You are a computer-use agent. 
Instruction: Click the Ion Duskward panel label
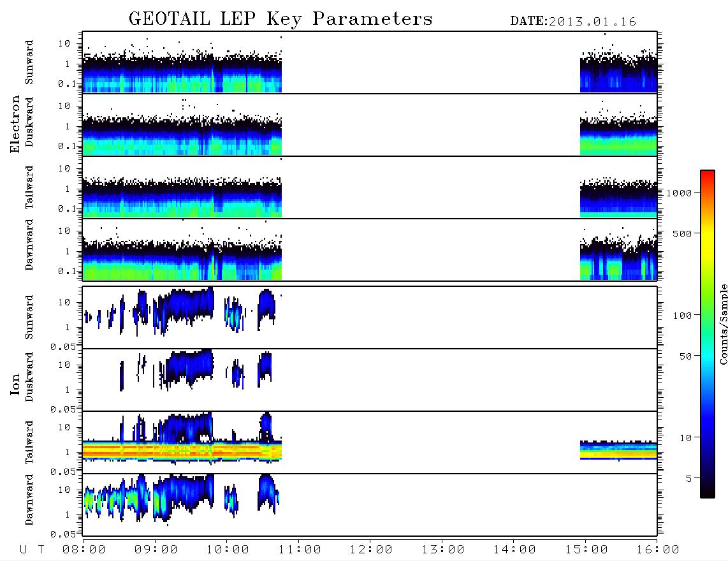tap(29, 377)
